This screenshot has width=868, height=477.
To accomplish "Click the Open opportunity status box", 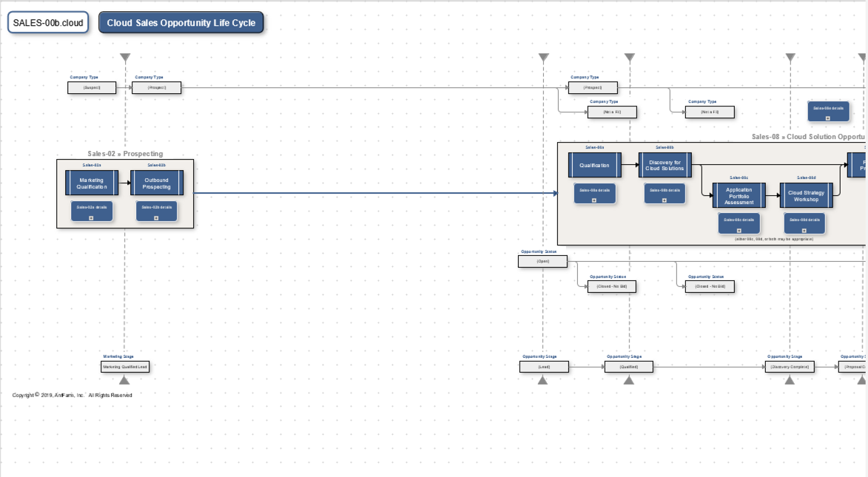I will click(543, 261).
